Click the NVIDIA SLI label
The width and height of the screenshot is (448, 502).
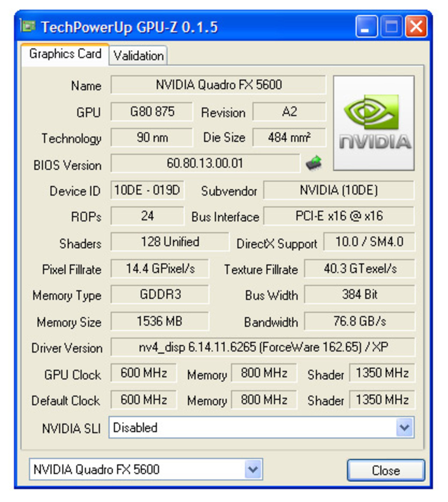[x=71, y=429]
